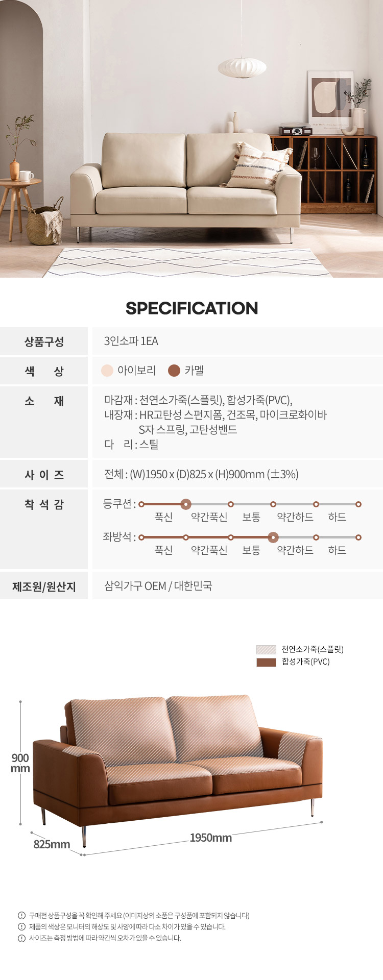Click the 푹신 start point on 좌방석 slider

pyautogui.click(x=141, y=537)
